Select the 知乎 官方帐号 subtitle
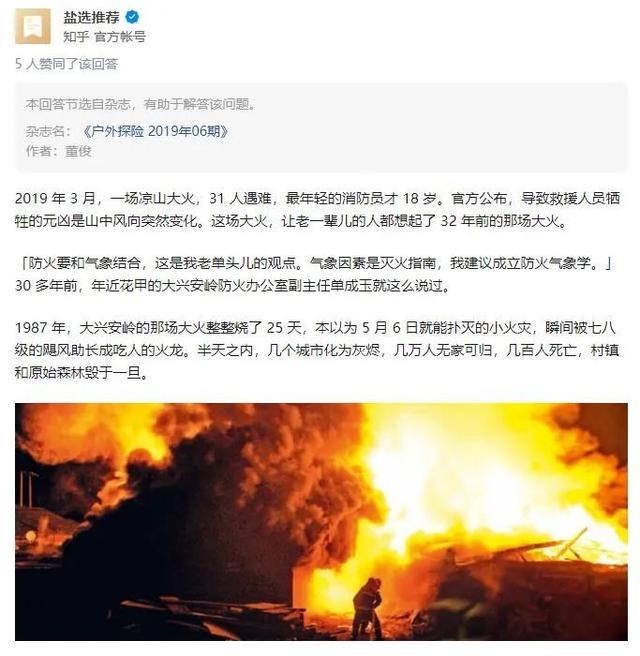Viewport: 640px width, 656px height. (x=104, y=37)
